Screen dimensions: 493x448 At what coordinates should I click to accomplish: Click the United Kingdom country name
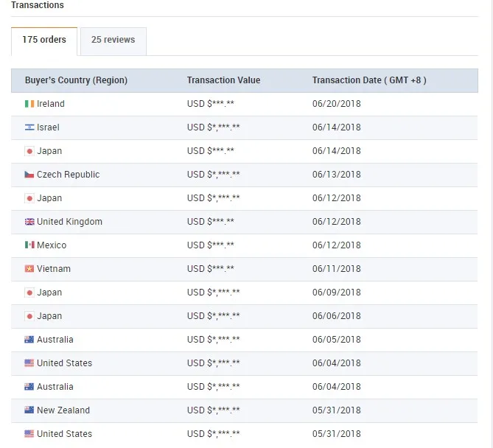point(69,222)
